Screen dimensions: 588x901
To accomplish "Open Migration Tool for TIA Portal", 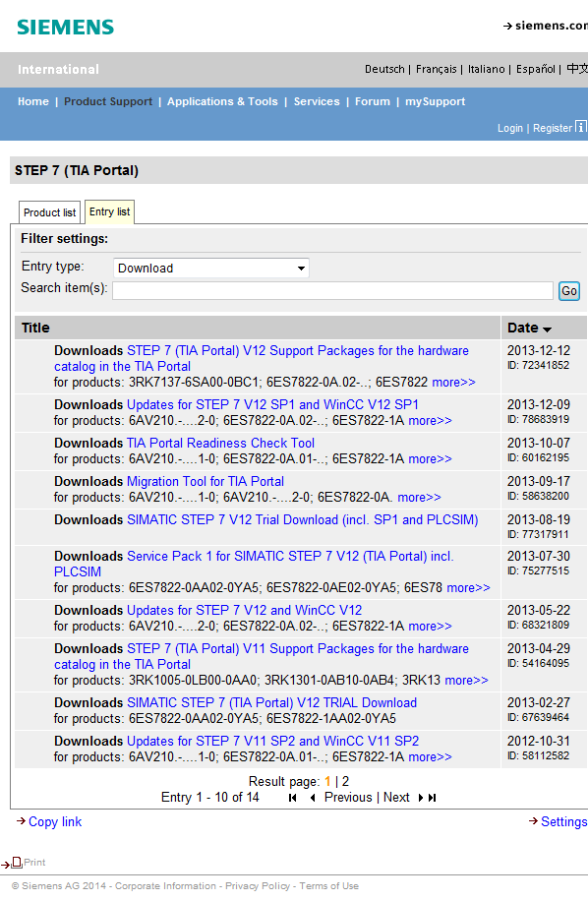I will [x=205, y=482].
